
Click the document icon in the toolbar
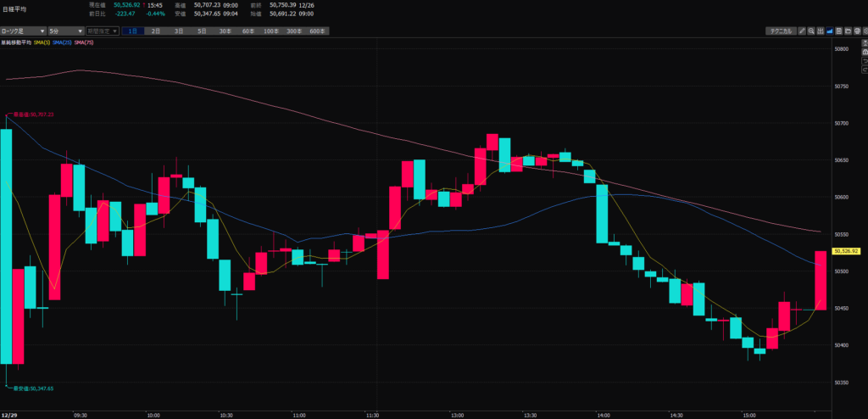point(839,31)
